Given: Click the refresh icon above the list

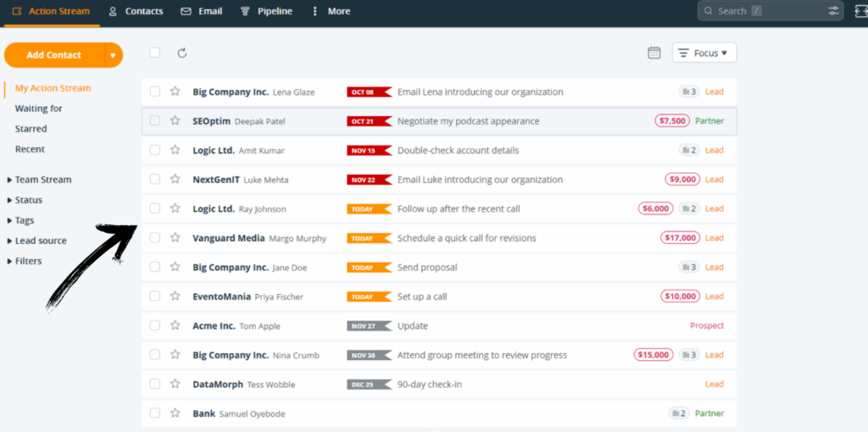Looking at the screenshot, I should [181, 53].
